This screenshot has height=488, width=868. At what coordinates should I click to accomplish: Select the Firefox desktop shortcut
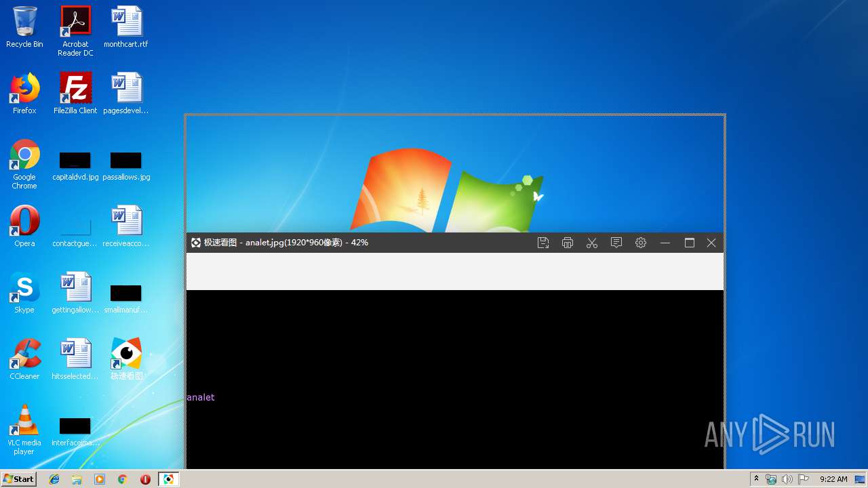click(x=24, y=94)
